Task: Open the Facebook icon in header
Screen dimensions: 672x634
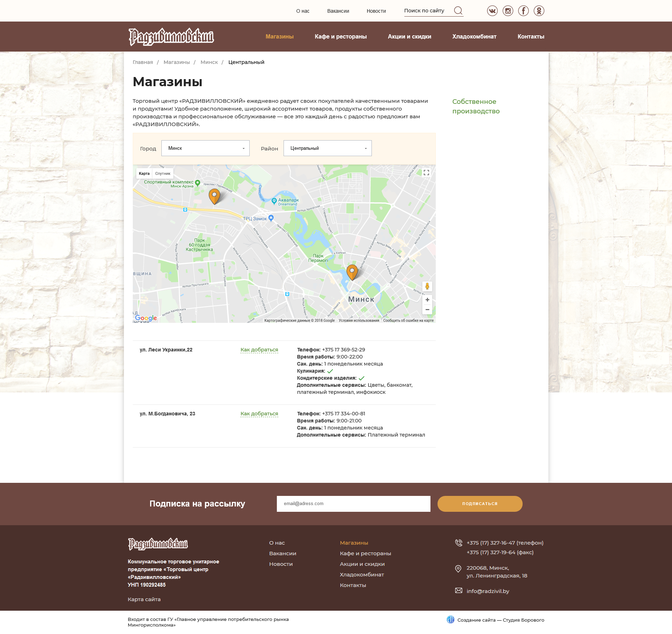Action: pos(523,11)
